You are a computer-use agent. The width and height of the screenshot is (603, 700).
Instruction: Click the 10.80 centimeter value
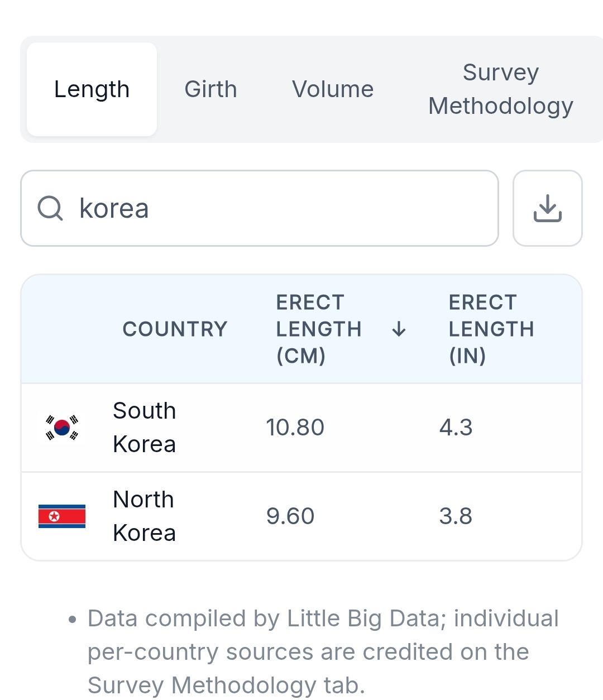295,428
